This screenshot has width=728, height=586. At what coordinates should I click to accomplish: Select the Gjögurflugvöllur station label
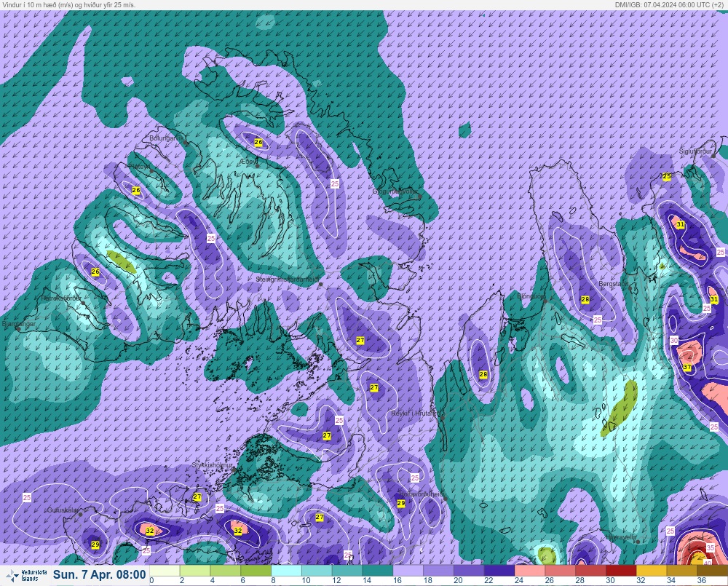tap(395, 191)
